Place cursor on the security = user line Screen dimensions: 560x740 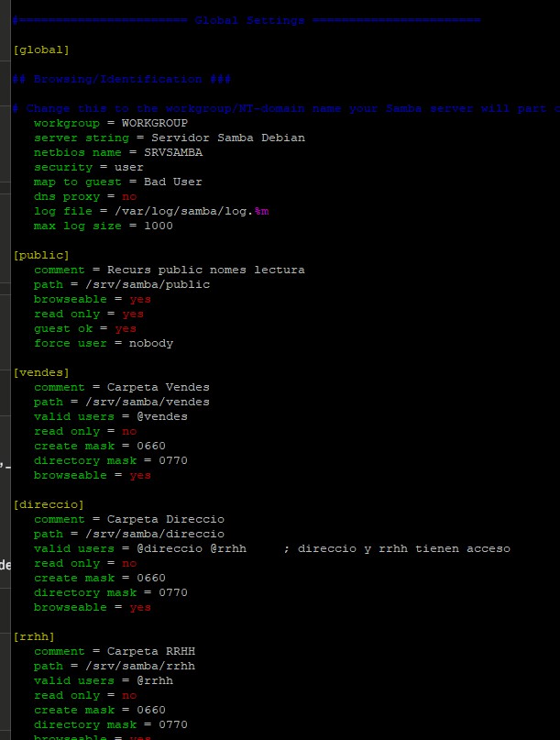click(88, 167)
